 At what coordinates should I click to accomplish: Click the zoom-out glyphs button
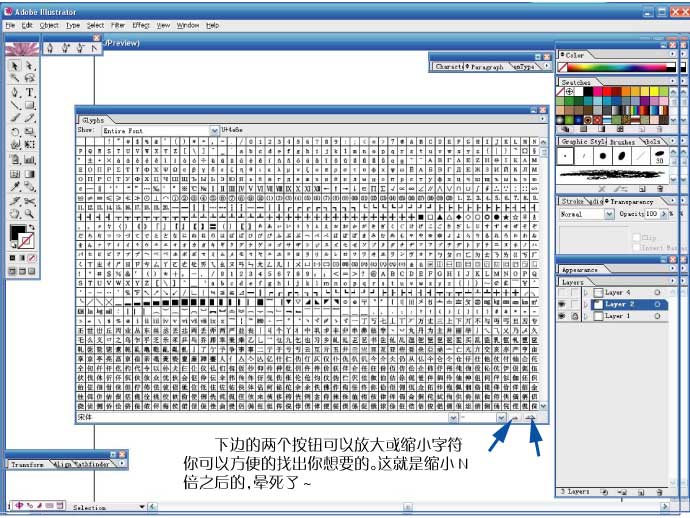pyautogui.click(x=515, y=418)
